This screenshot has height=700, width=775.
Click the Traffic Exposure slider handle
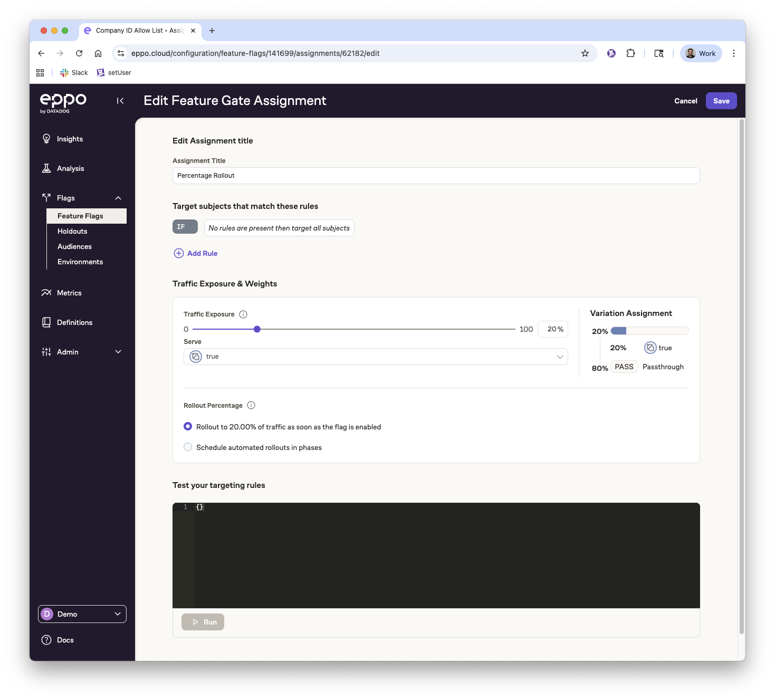(257, 329)
